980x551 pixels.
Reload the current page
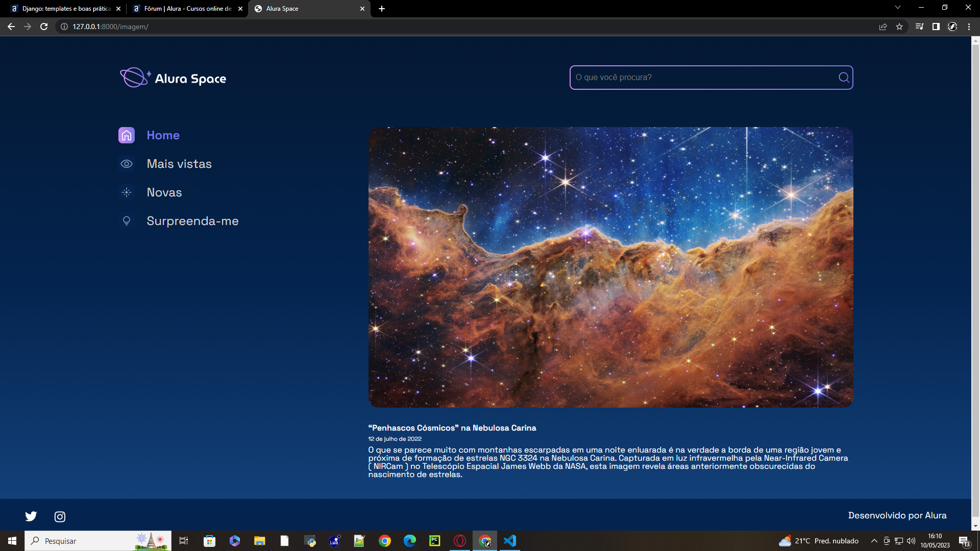click(x=44, y=27)
